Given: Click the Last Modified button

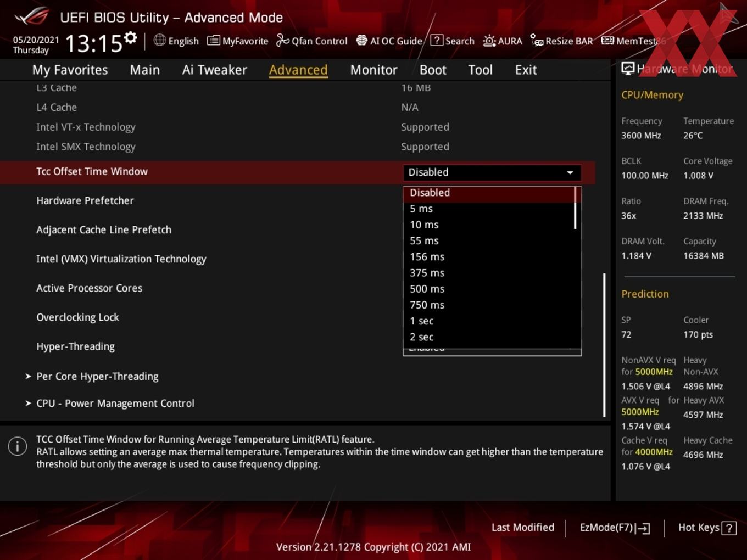Looking at the screenshot, I should click(x=522, y=528).
